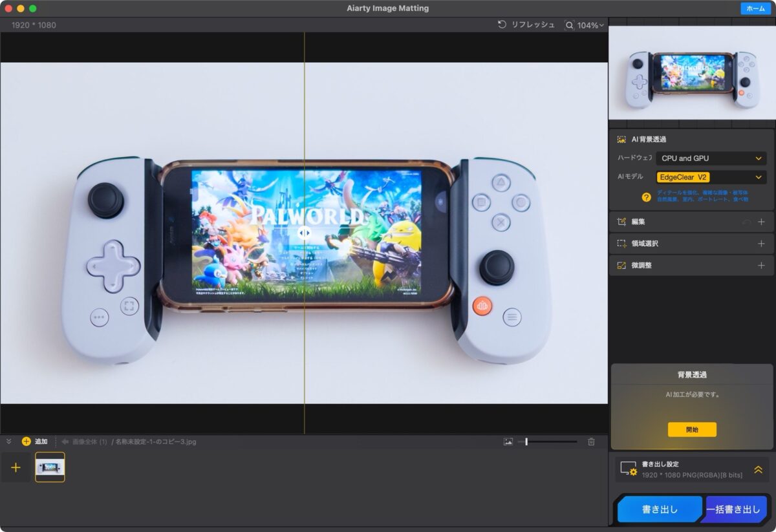Click the AI背景透過 section title
The image size is (776, 532).
649,139
